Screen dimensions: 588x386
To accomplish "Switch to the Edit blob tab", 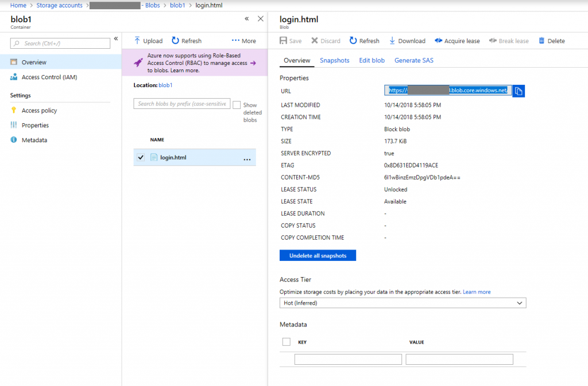I will coord(372,60).
